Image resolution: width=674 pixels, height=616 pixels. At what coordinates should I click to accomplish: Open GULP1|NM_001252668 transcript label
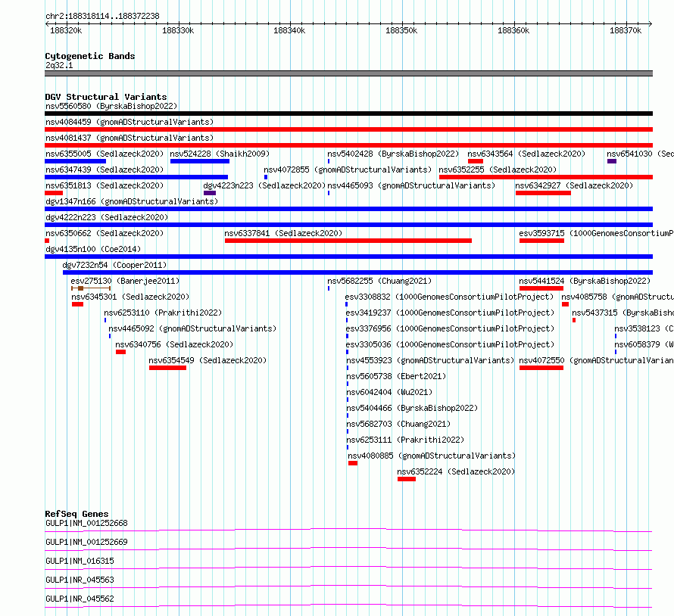[x=86, y=523]
